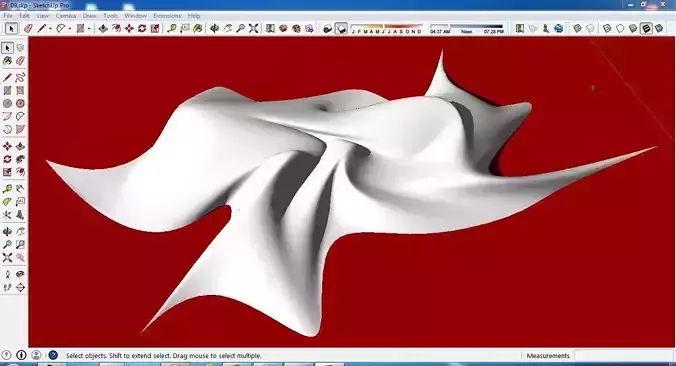
Task: Open Preview in Google Earth icon
Action: coord(559,28)
